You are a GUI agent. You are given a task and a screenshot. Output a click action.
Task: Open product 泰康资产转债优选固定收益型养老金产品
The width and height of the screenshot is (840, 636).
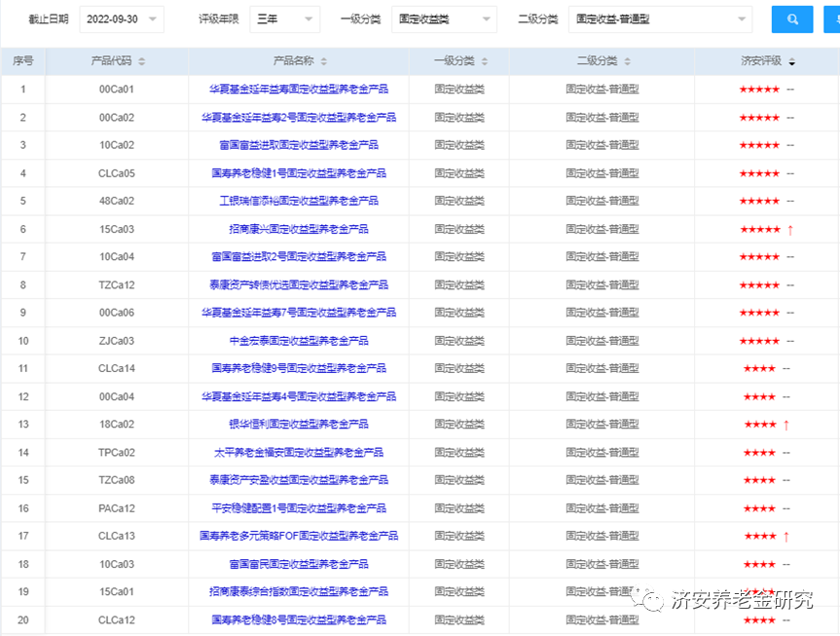299,284
